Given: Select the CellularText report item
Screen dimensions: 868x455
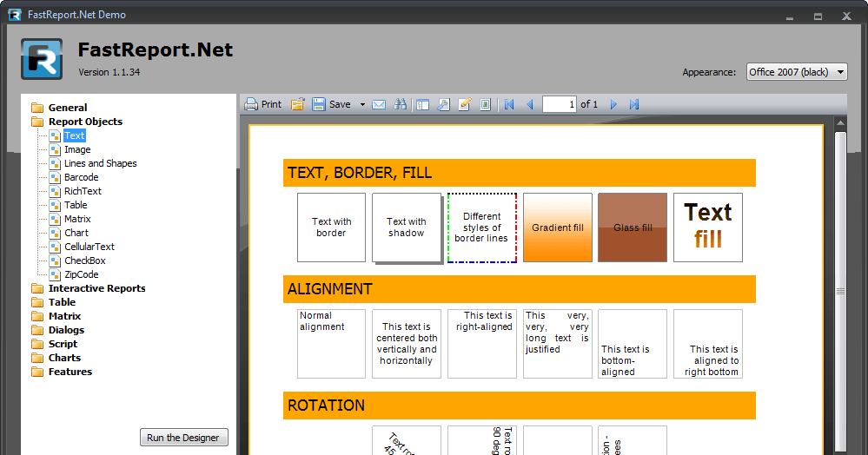Looking at the screenshot, I should click(x=89, y=247).
